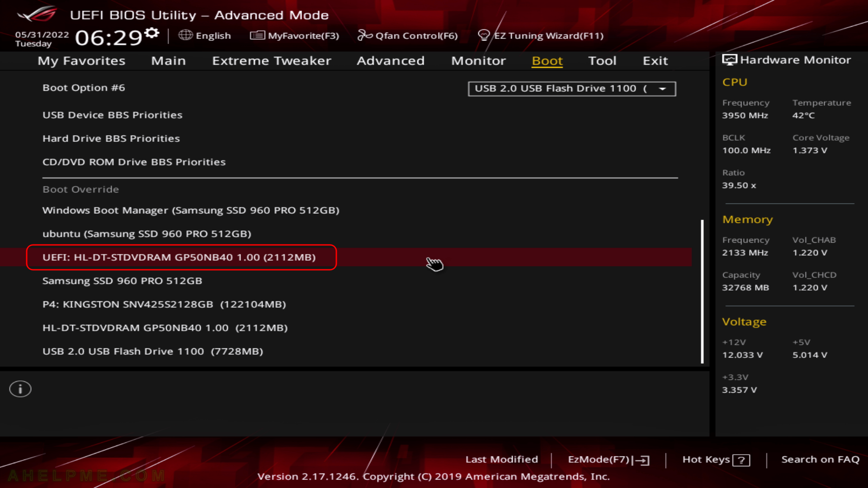Click EzMode F7 toggle button
This screenshot has height=488, width=868.
[608, 459]
